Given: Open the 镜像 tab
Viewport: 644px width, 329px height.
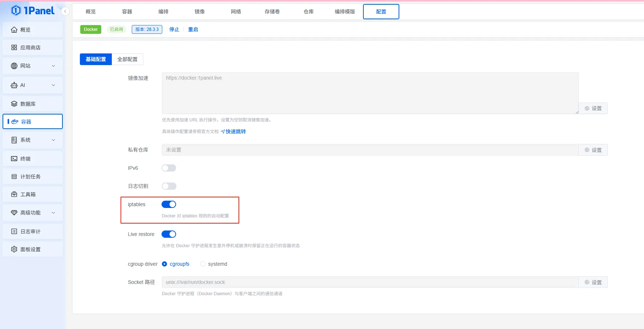Looking at the screenshot, I should pyautogui.click(x=200, y=12).
